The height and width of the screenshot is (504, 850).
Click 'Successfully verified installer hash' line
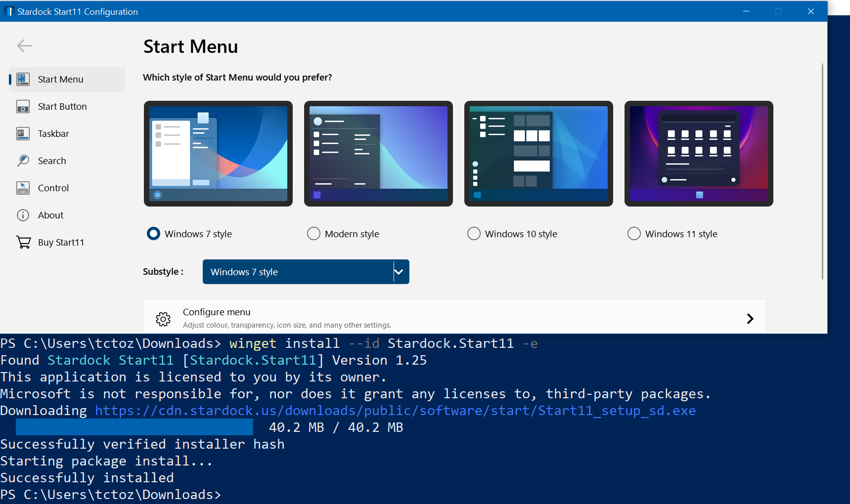coord(142,444)
